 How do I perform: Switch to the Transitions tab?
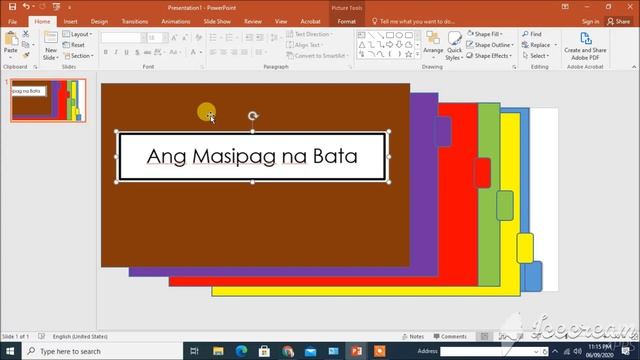135,21
